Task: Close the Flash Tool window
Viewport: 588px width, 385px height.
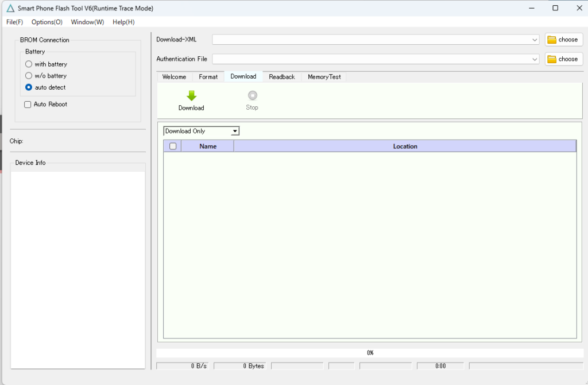Action: click(x=579, y=8)
